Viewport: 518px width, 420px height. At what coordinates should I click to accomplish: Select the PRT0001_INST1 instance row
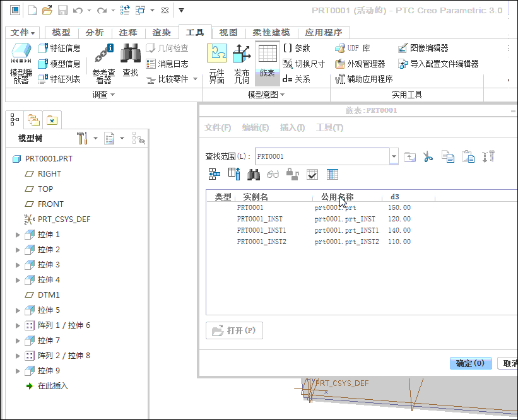tap(261, 230)
